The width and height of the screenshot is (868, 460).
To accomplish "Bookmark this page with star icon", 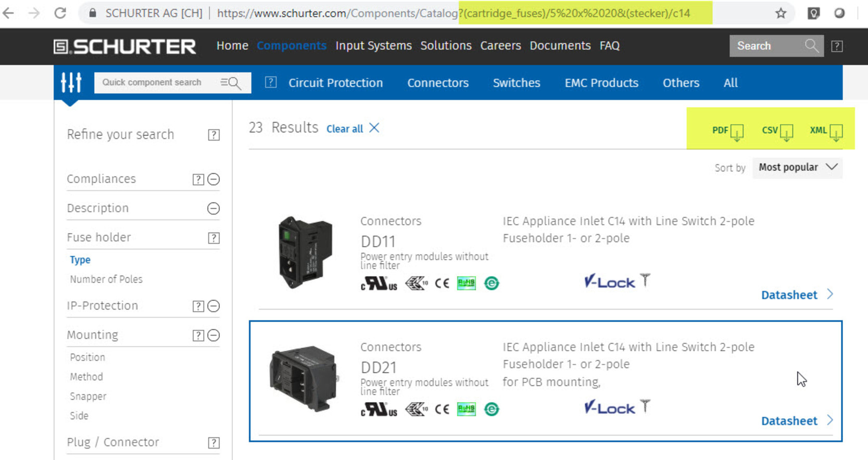I will [781, 14].
